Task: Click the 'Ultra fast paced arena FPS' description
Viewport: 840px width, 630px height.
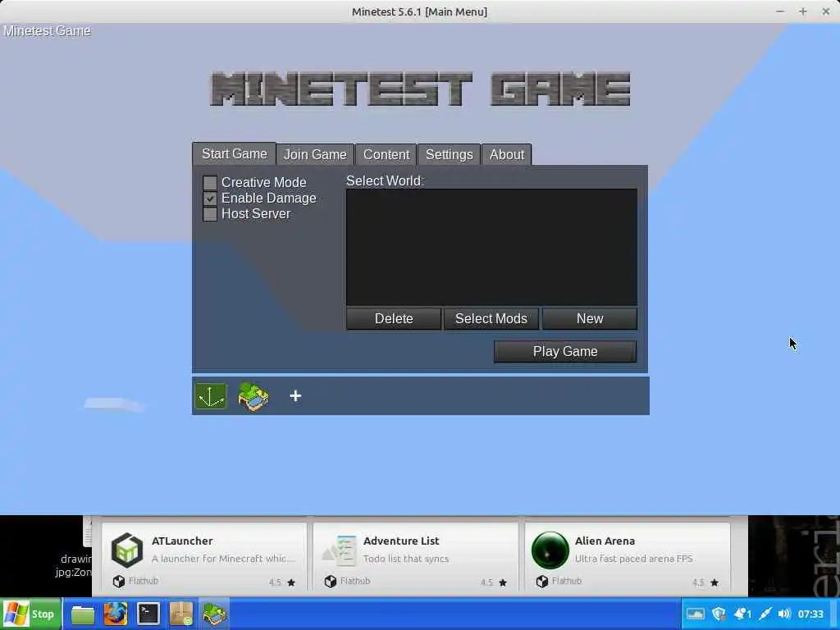Action: 634,559
